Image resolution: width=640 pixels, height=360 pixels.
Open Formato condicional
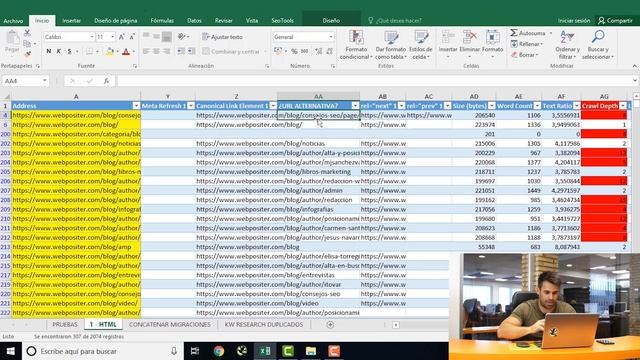click(356, 45)
